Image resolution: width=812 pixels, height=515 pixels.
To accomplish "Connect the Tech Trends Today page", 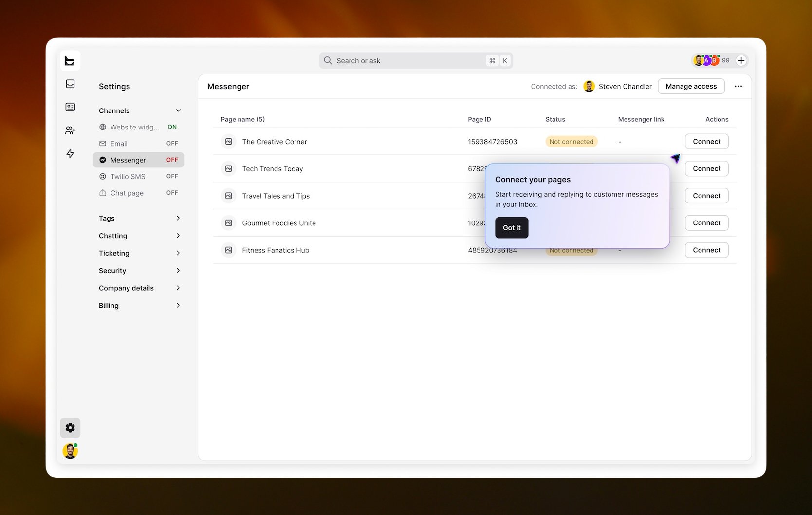I will pos(706,169).
